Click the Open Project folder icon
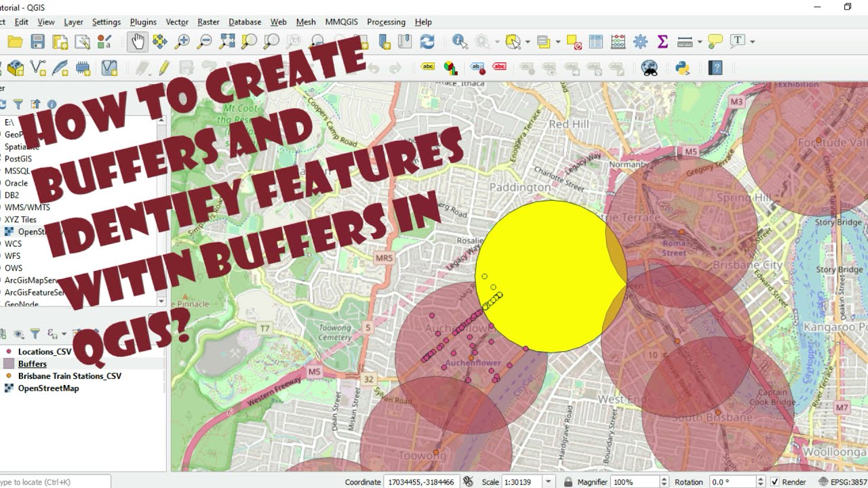This screenshot has height=488, width=868. 15,42
